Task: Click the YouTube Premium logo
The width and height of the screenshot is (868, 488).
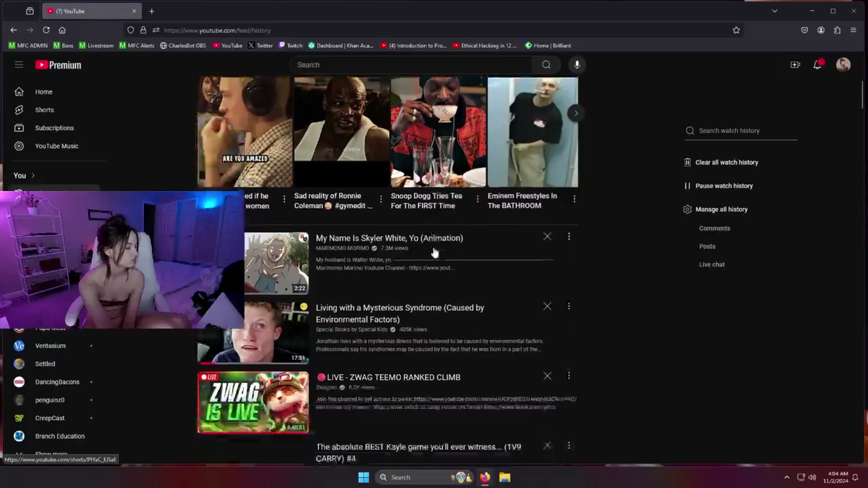Action: pos(58,65)
